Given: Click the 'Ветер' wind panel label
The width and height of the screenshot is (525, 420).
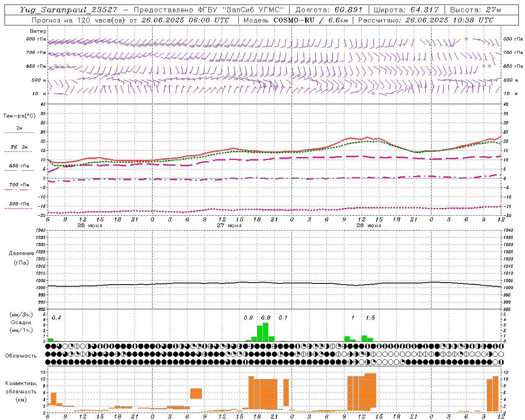Looking at the screenshot, I should tap(38, 31).
